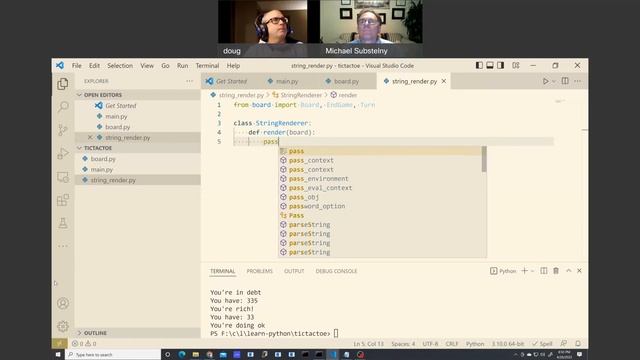Image resolution: width=640 pixels, height=360 pixels.
Task: Open board.py in TICTACTOE folder tree
Action: coord(138,158)
